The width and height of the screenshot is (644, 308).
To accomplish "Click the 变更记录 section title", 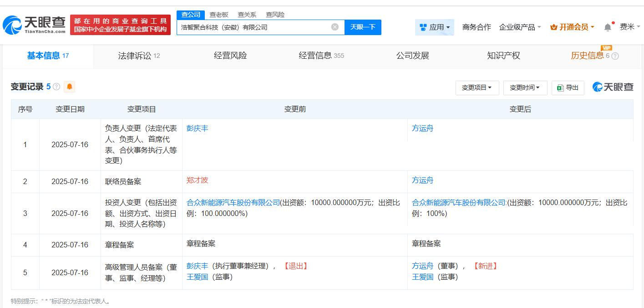I will [27, 87].
